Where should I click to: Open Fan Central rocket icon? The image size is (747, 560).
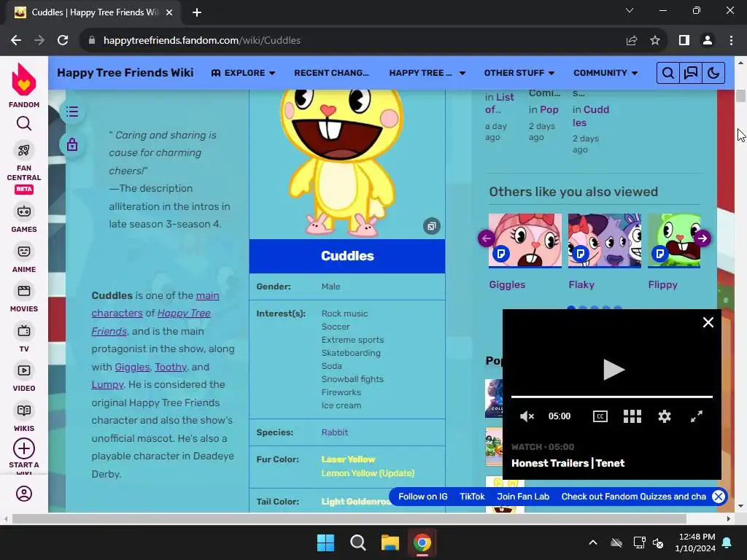[24, 150]
